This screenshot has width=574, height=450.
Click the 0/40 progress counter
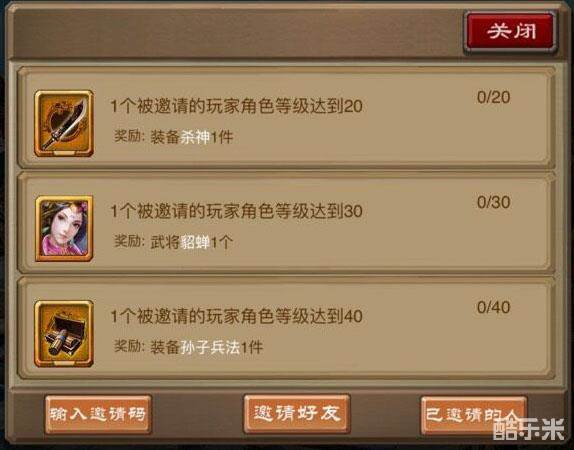tap(493, 307)
